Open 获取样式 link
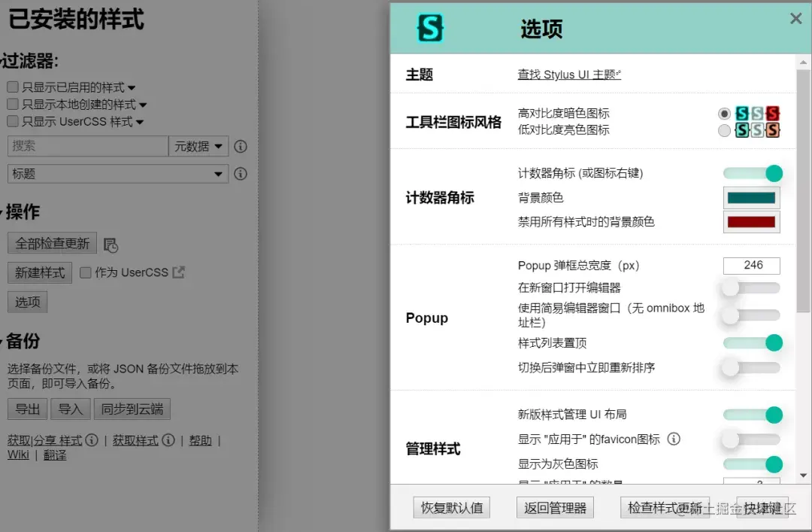812x532 pixels. [x=135, y=440]
